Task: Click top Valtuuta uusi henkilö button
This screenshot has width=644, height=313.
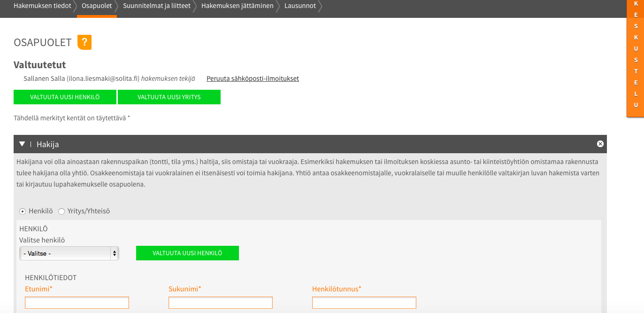Action: (x=65, y=97)
